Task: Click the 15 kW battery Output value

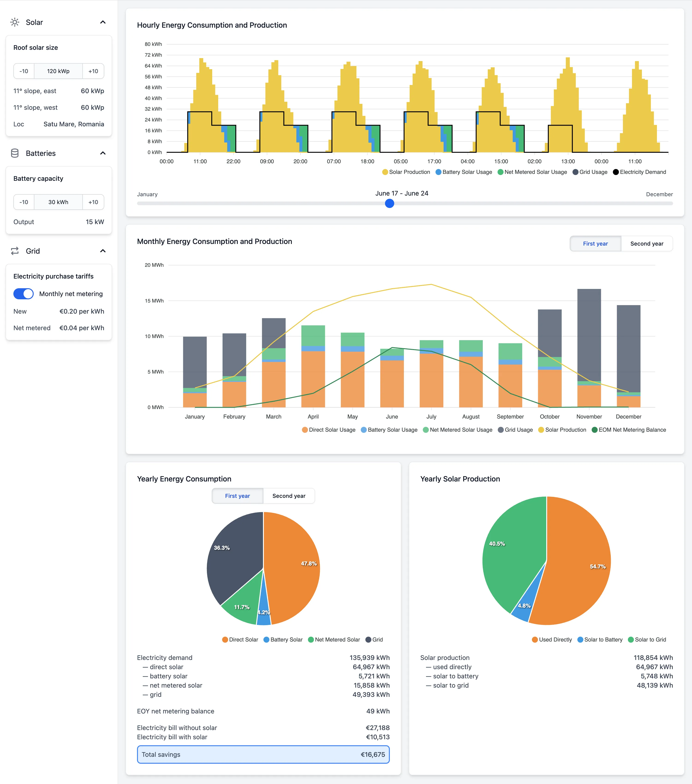Action: click(95, 222)
